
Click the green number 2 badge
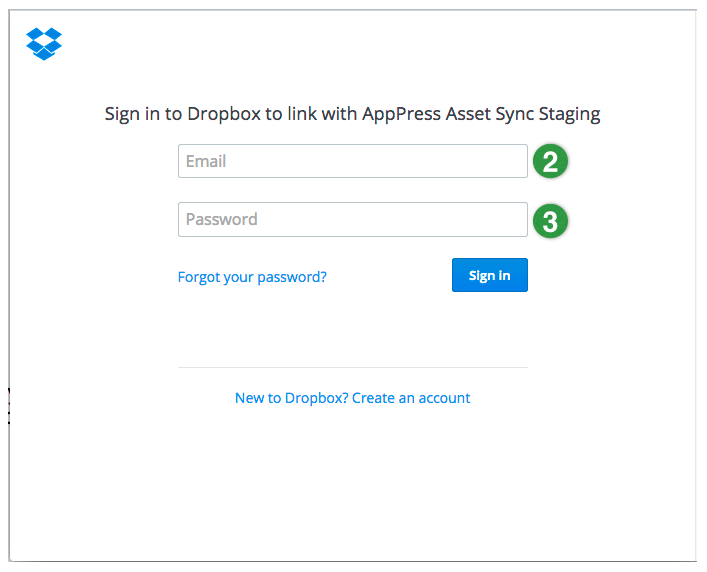[x=550, y=161]
